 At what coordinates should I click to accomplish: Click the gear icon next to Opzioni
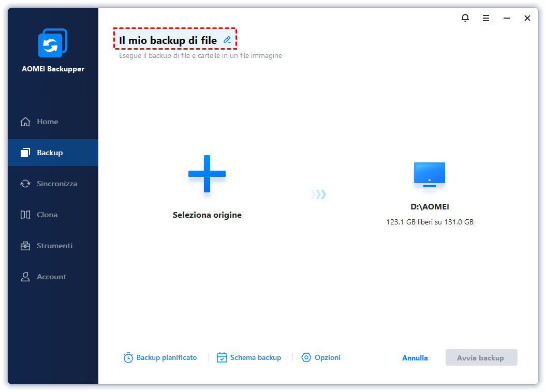pyautogui.click(x=306, y=357)
